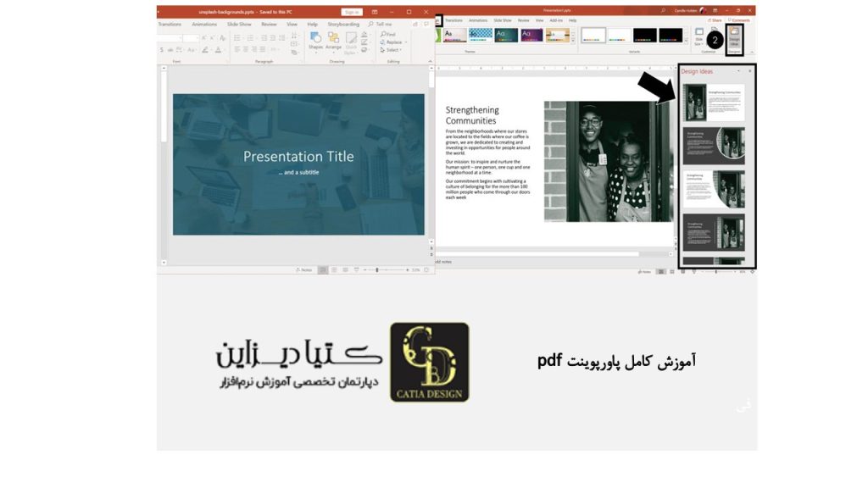Toggle the Notes pane from the status bar
This screenshot has width=868, height=488.
(303, 269)
